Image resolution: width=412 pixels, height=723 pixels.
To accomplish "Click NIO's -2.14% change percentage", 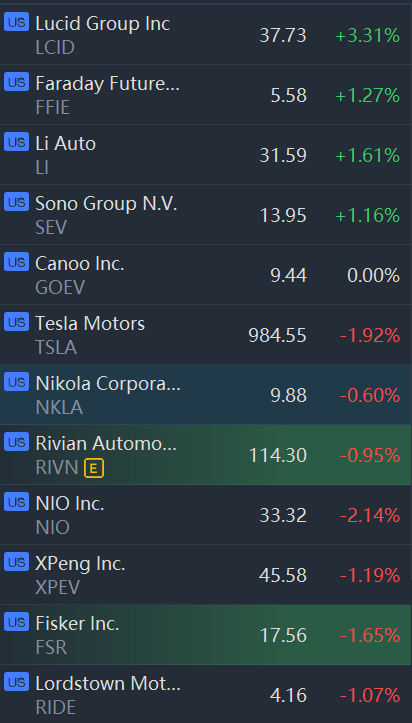I will (x=370, y=516).
